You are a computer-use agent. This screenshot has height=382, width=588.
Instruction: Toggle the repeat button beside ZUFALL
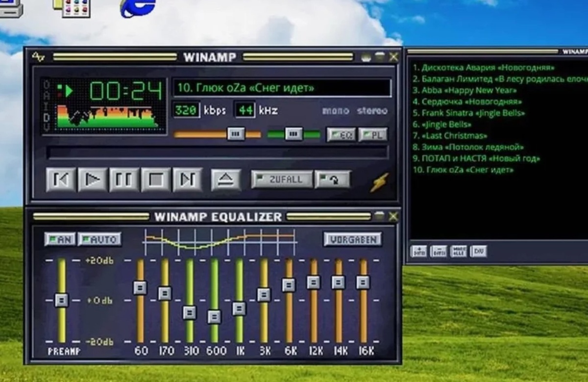tap(333, 179)
